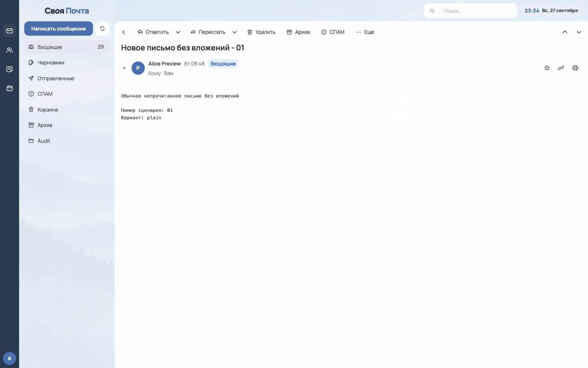Open the account avatar A menu
The image size is (588, 368).
coord(10,358)
